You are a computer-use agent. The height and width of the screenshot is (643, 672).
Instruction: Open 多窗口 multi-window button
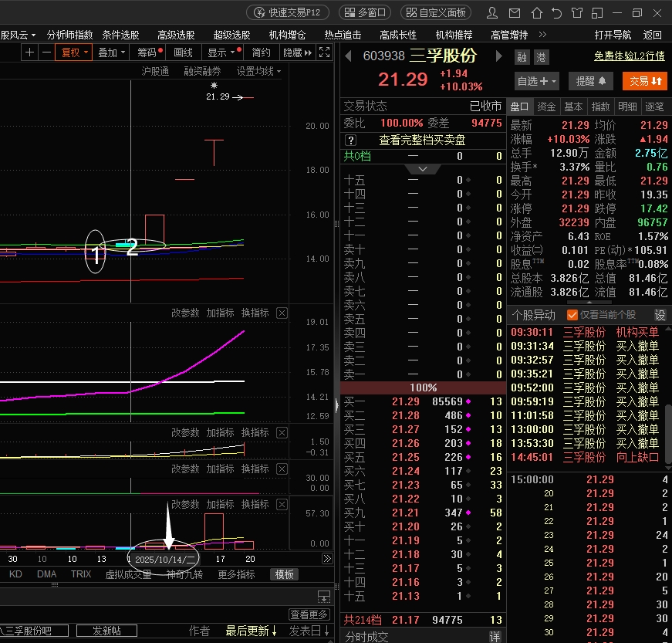pos(365,12)
